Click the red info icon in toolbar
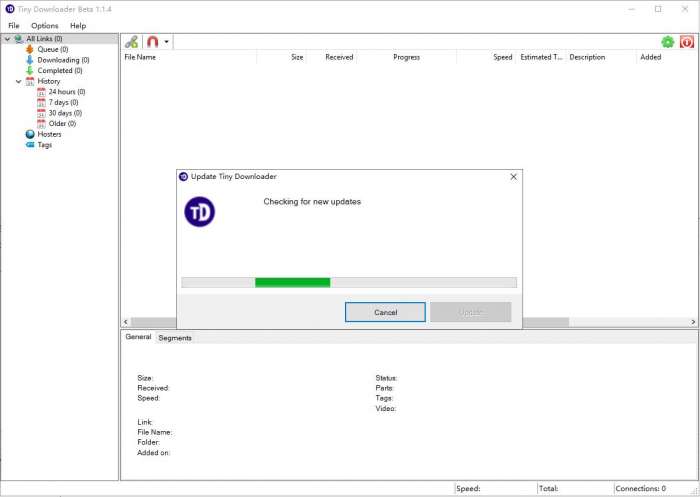 coord(687,42)
